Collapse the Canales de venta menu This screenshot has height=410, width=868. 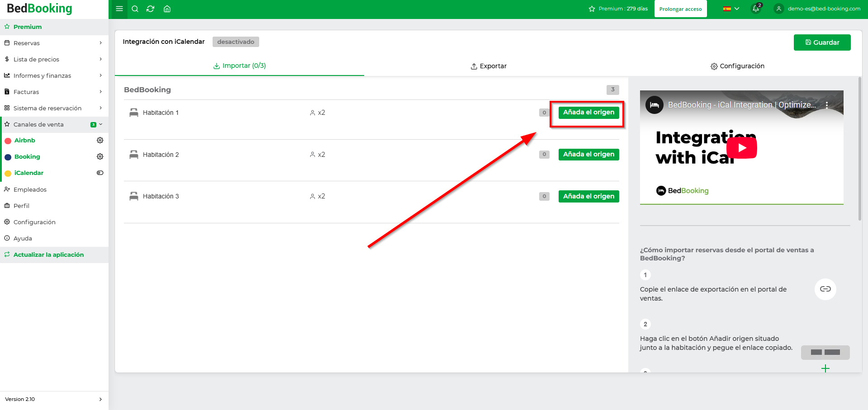(x=100, y=124)
